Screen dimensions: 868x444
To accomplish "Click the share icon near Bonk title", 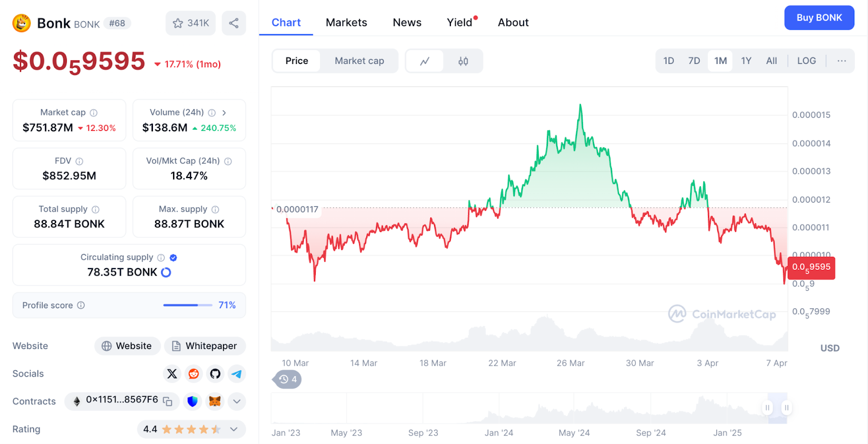I will [x=234, y=23].
